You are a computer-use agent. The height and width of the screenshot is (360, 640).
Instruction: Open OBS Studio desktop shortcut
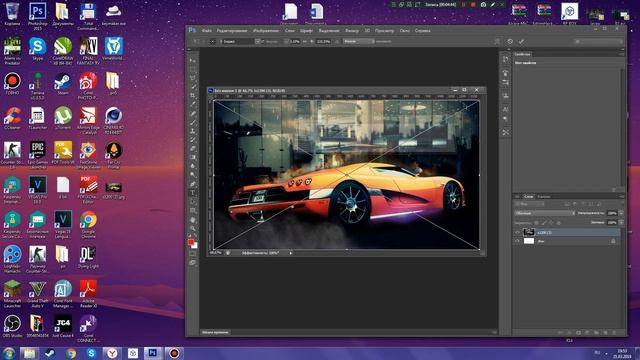point(12,327)
